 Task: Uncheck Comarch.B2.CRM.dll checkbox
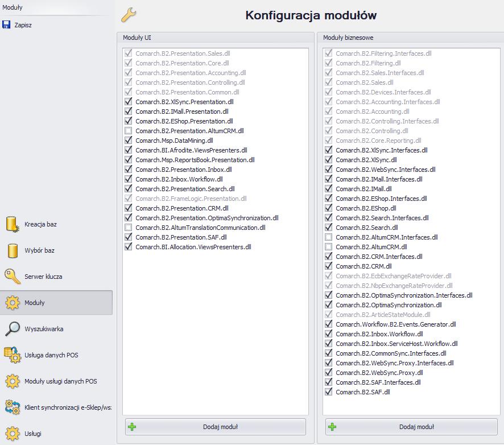pos(328,266)
